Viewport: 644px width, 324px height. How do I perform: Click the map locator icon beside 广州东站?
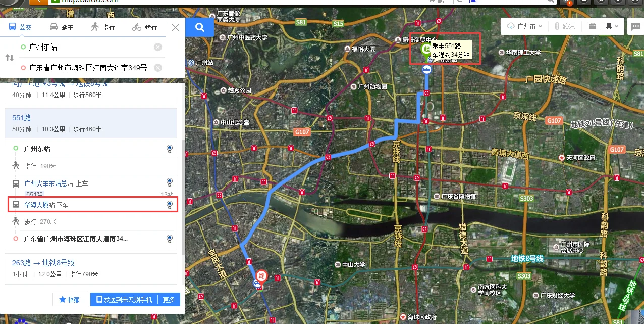point(169,149)
